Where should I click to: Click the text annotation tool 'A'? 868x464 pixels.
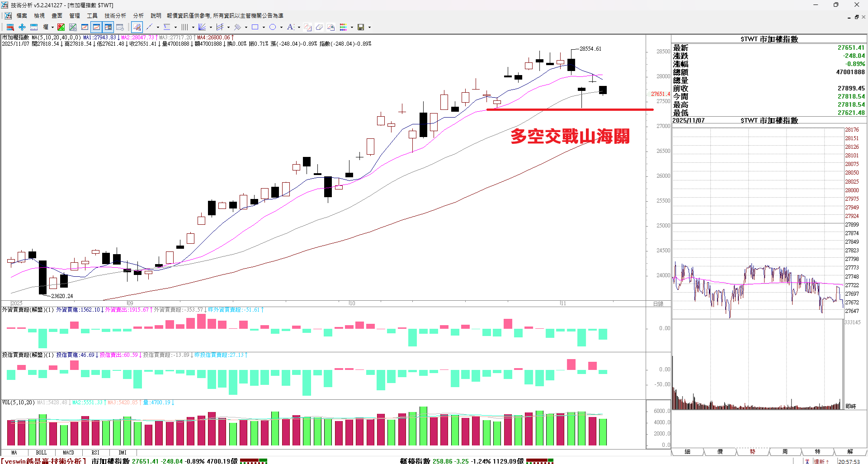click(290, 27)
